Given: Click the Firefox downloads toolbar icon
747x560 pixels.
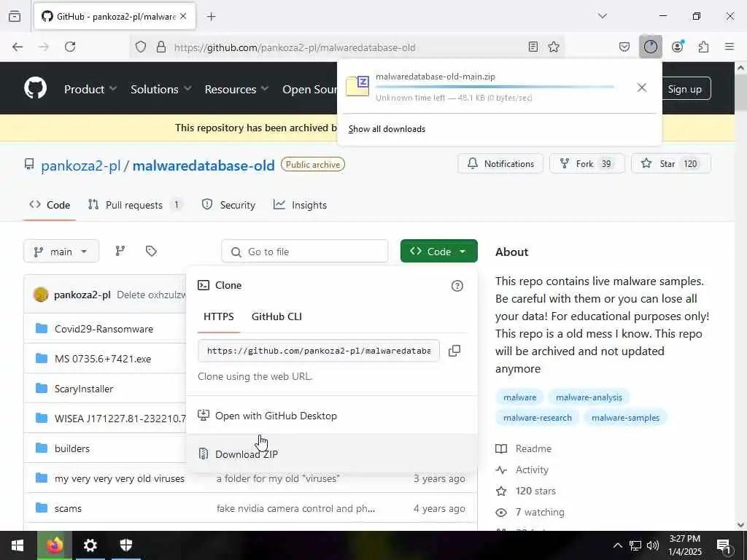Looking at the screenshot, I should pyautogui.click(x=650, y=47).
